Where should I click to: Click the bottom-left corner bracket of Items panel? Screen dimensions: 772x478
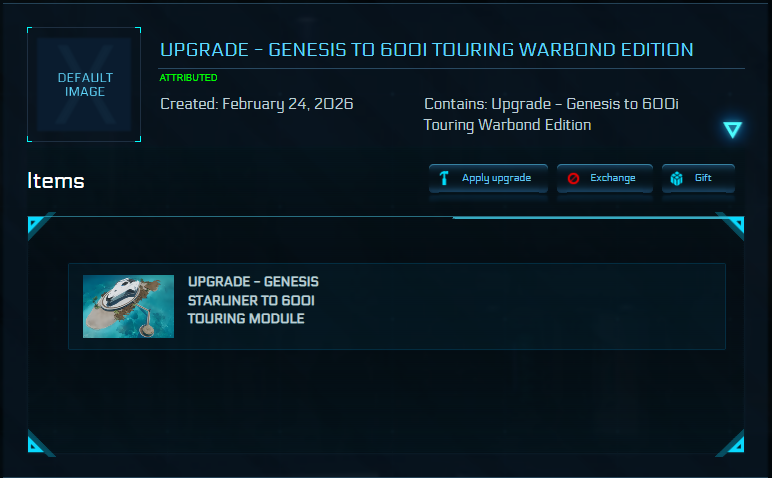point(38,442)
